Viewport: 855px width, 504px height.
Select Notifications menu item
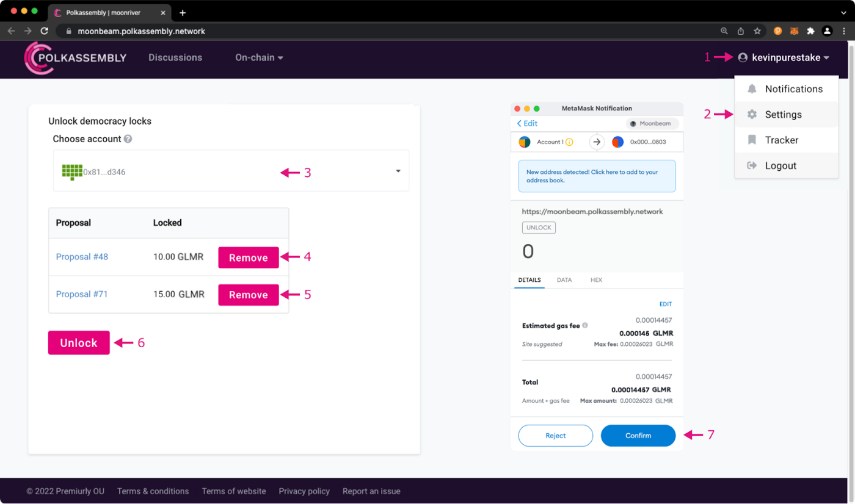click(x=787, y=89)
